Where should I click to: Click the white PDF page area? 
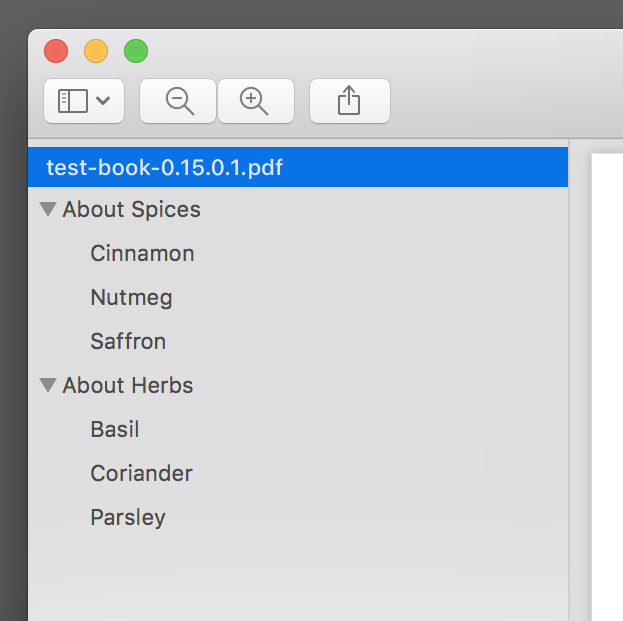(607, 387)
